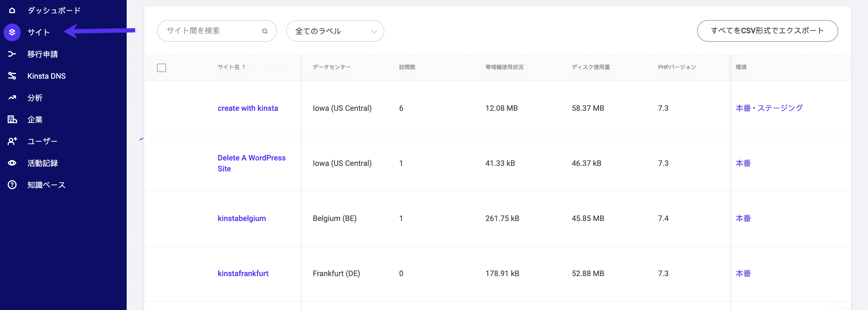Open 移行申請 via its migration icon
The height and width of the screenshot is (310, 868).
(12, 54)
